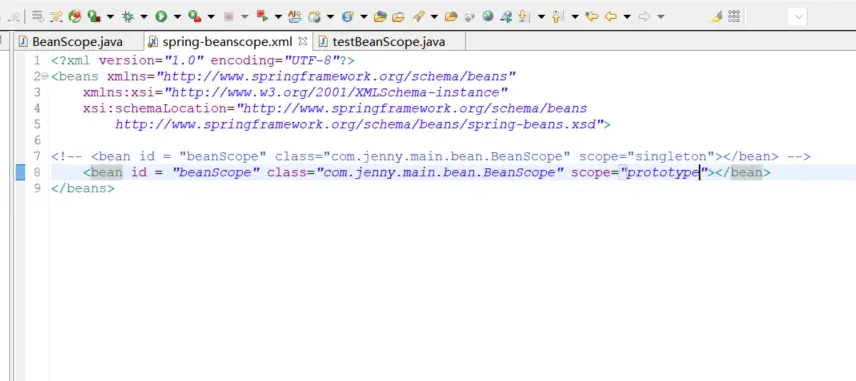856x381 pixels.
Task: Open dropdown beside red square green arrow icon
Action: (278, 16)
